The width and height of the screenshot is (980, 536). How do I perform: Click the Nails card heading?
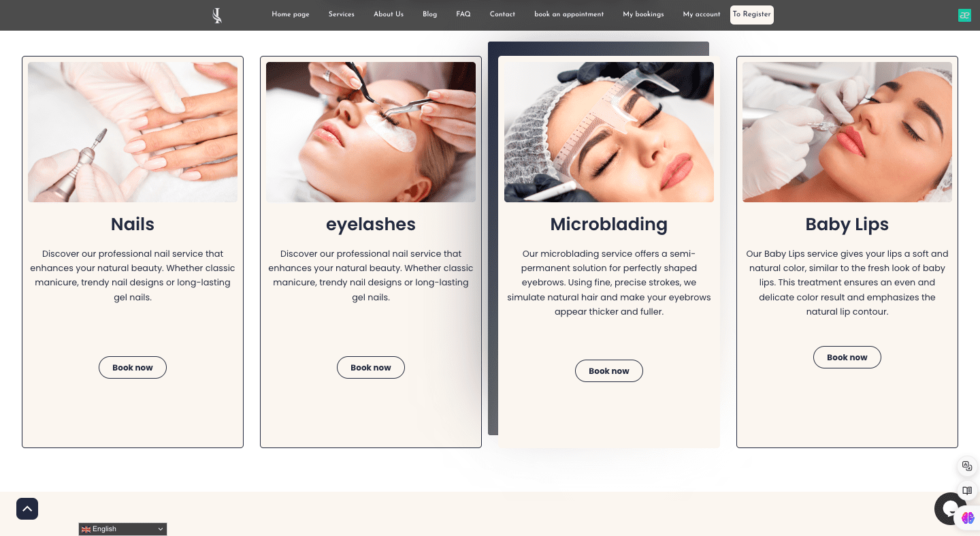click(133, 224)
